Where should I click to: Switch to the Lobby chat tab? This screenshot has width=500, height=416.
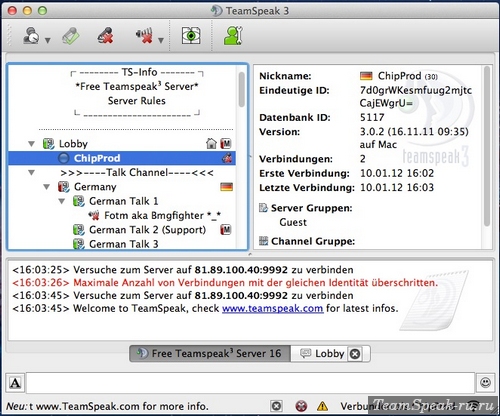point(322,353)
